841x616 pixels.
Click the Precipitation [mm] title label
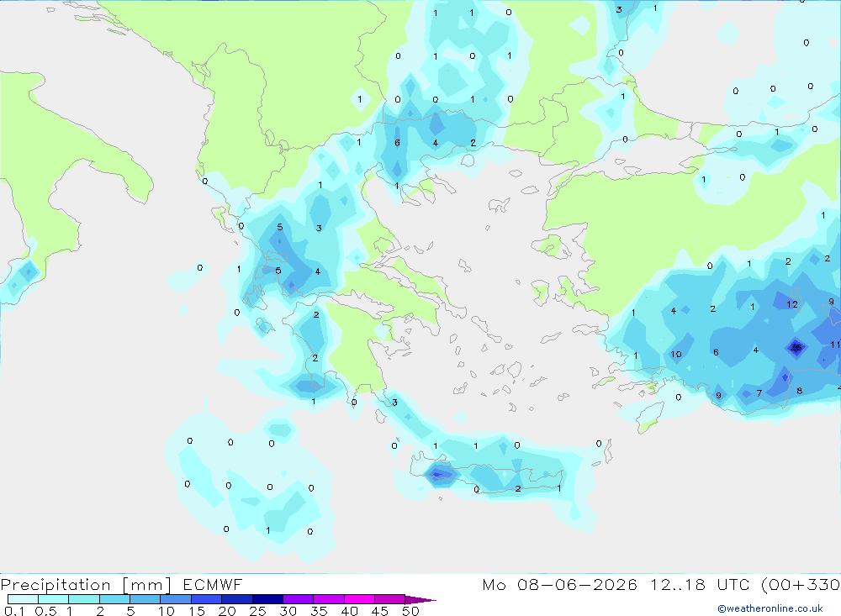[86, 584]
